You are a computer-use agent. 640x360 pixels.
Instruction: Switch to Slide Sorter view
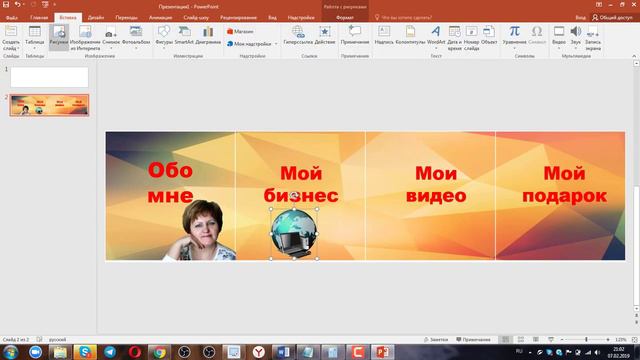[x=521, y=339]
